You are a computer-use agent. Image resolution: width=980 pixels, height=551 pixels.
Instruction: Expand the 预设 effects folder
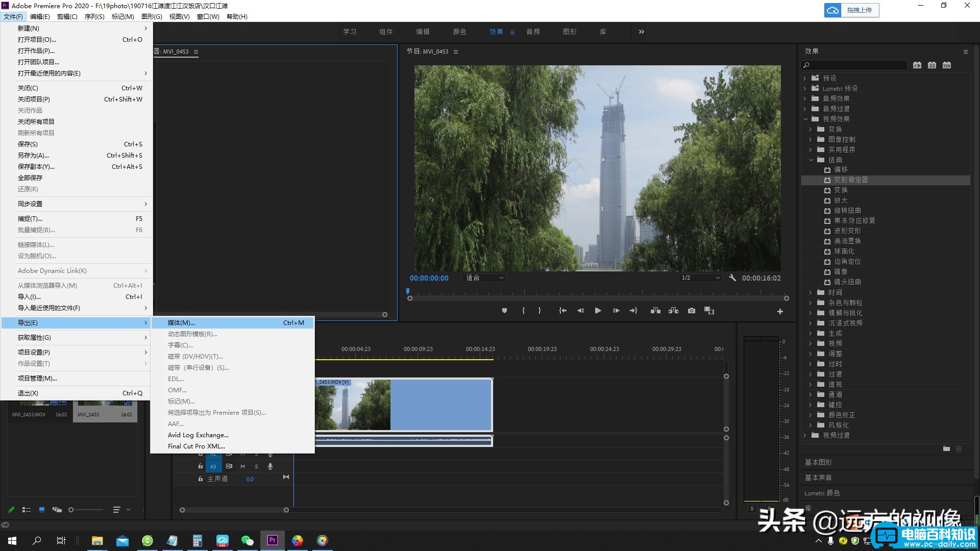805,78
